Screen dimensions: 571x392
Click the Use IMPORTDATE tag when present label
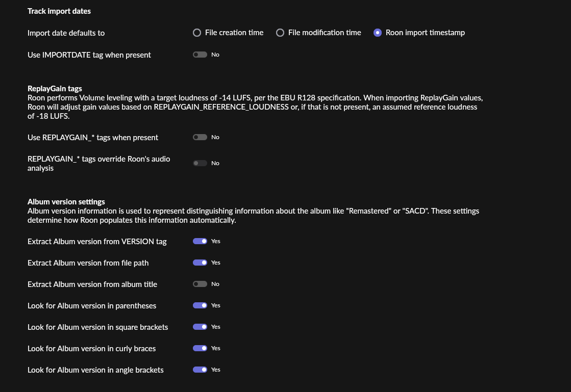click(x=89, y=55)
